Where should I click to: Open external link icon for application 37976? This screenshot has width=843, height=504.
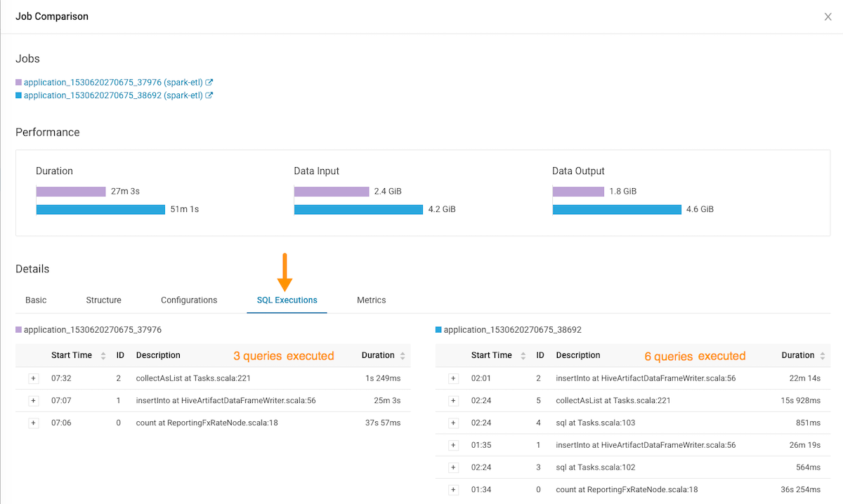point(209,82)
